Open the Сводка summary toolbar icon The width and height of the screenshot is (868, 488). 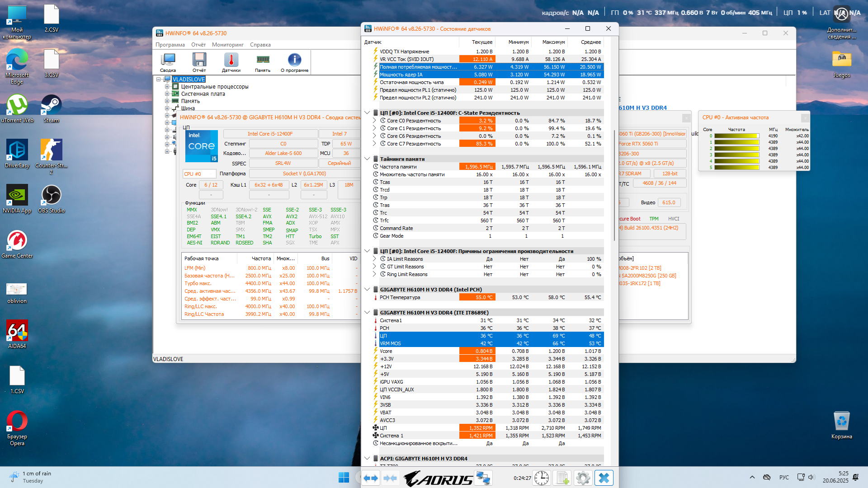click(x=168, y=62)
